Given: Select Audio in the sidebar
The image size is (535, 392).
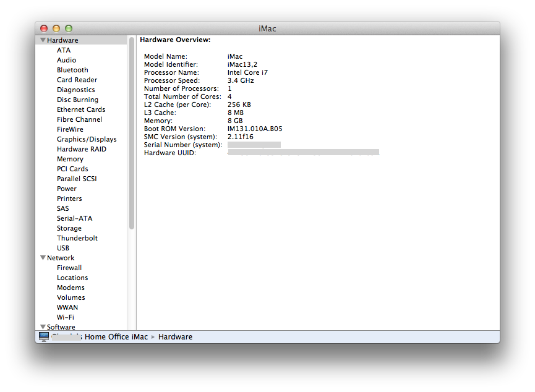Looking at the screenshot, I should (x=66, y=60).
